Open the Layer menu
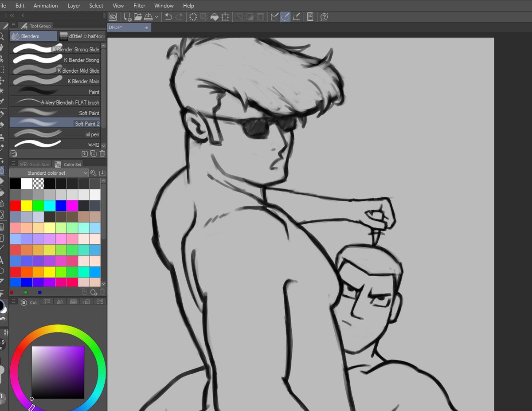The image size is (532, 411). tap(74, 6)
